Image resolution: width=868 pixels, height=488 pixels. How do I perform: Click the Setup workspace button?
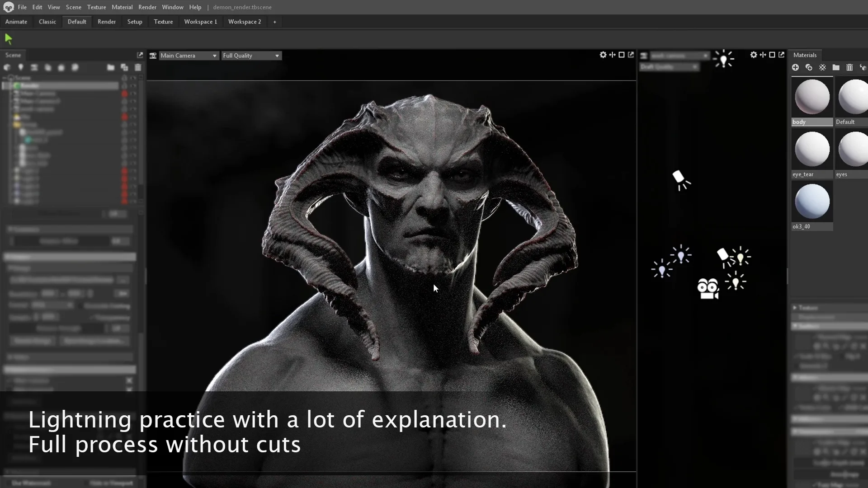point(135,21)
